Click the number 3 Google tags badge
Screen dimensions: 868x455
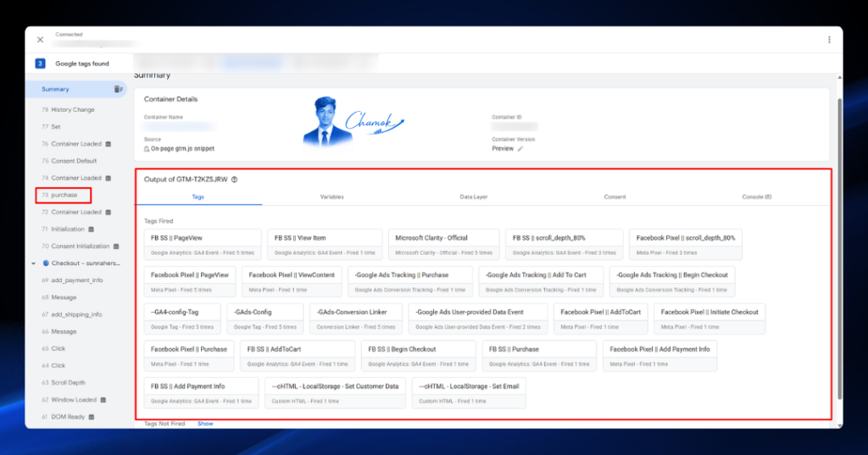40,64
